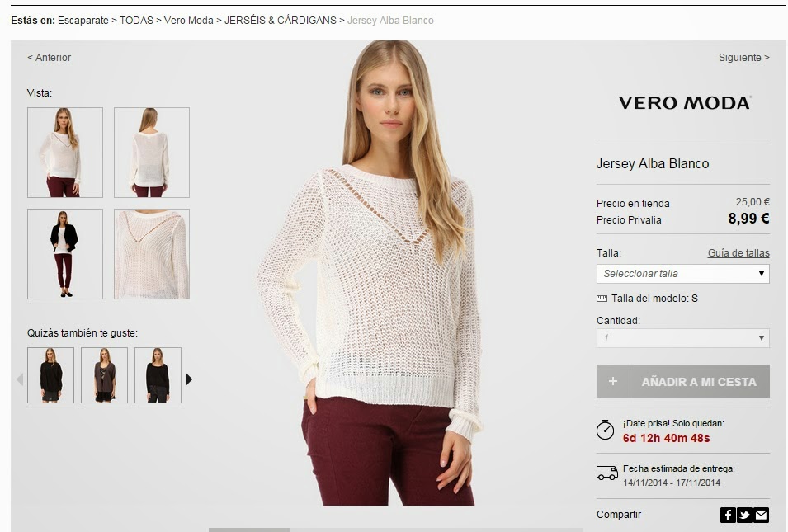Image resolution: width=788 pixels, height=532 pixels.
Task: Go to Siguiente product
Action: (743, 58)
